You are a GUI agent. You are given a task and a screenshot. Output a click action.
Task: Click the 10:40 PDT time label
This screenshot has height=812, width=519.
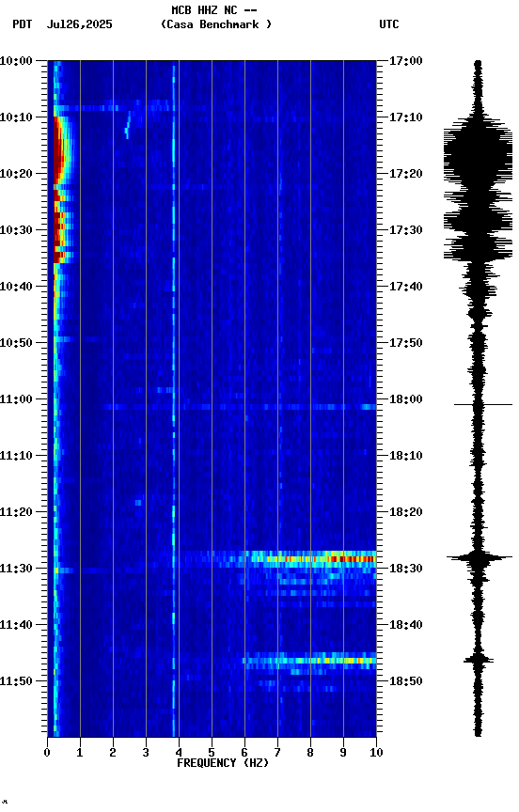16,287
